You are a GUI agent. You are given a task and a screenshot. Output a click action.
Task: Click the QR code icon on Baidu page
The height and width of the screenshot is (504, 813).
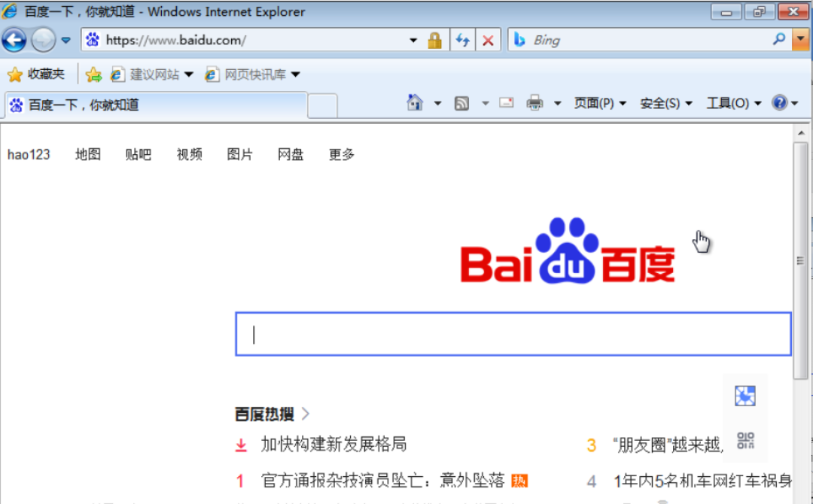(744, 440)
